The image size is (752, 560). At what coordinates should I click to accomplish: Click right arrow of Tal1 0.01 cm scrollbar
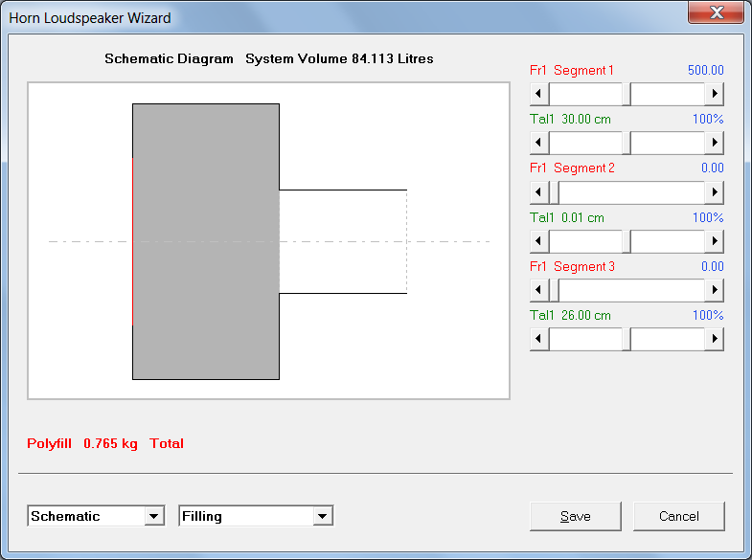click(714, 241)
